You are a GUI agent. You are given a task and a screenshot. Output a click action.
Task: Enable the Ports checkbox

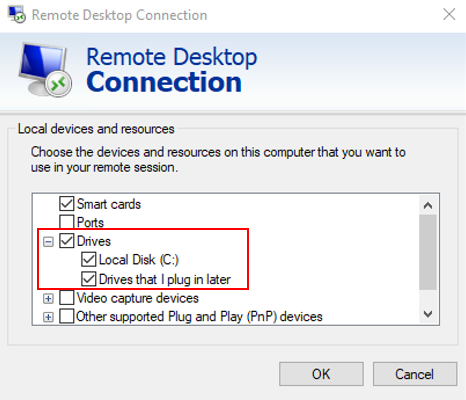pyautogui.click(x=67, y=222)
